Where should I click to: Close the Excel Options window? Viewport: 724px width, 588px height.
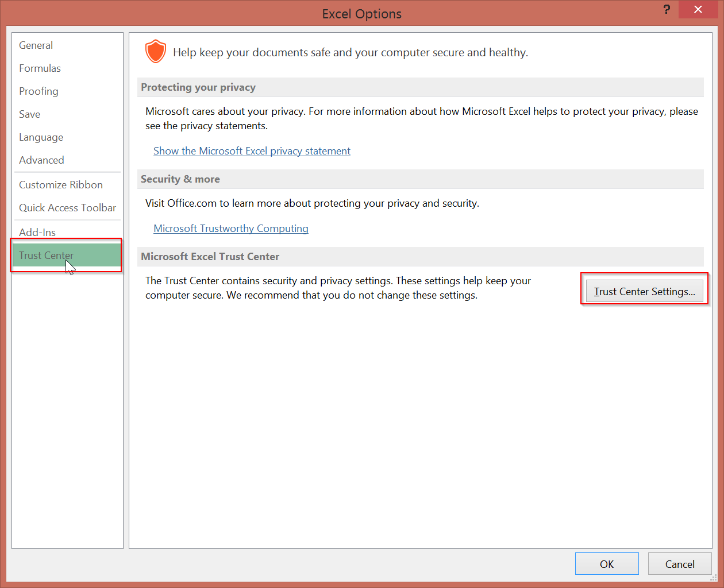tap(698, 9)
